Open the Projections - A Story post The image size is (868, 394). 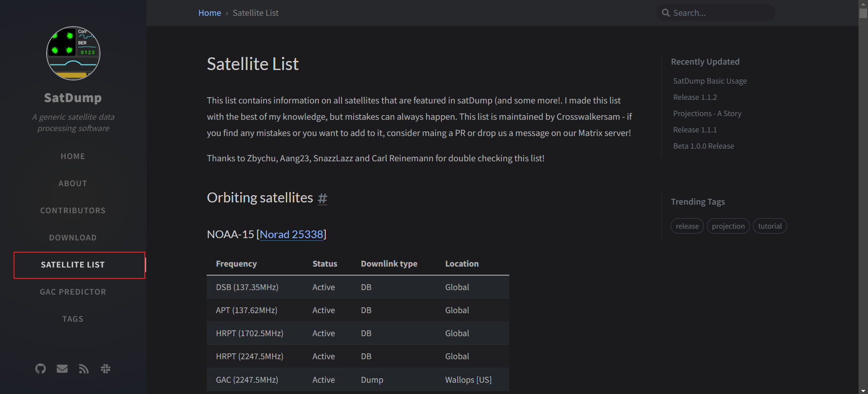tap(707, 113)
